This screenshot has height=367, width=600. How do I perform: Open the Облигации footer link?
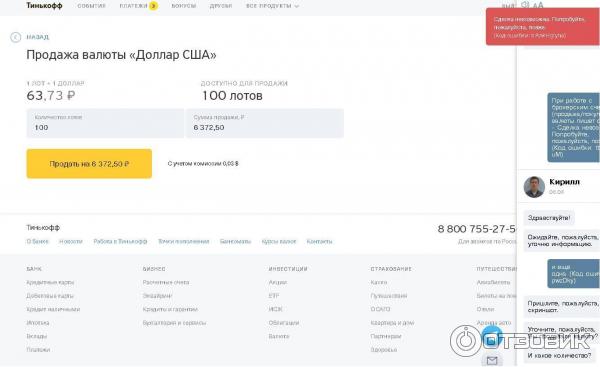[284, 323]
